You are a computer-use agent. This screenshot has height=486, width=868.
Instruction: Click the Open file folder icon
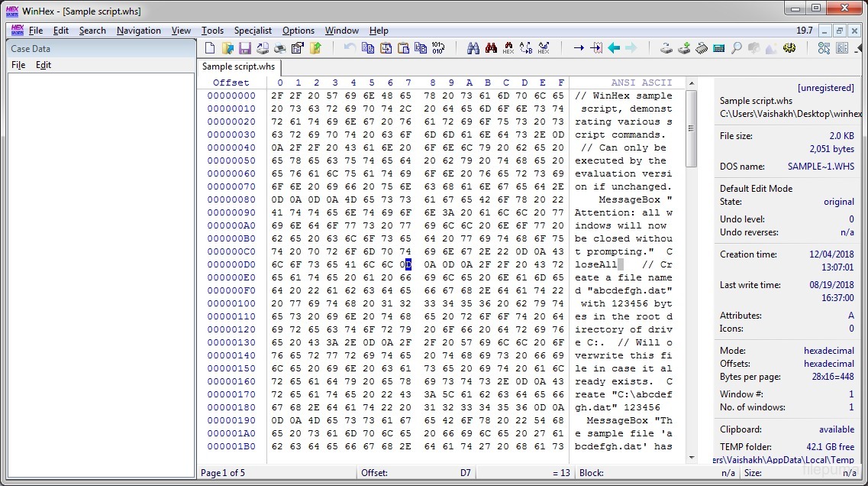pyautogui.click(x=227, y=48)
